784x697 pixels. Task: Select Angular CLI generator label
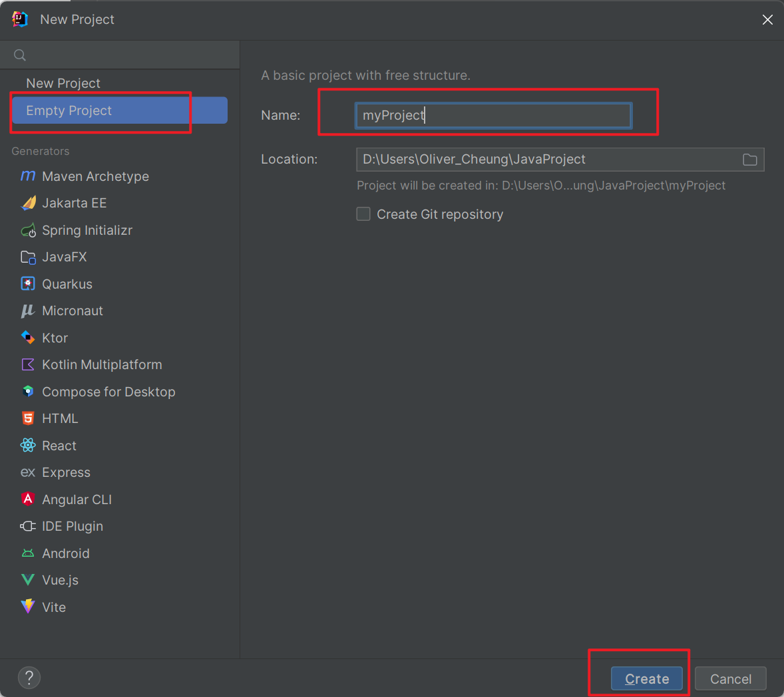coord(77,499)
